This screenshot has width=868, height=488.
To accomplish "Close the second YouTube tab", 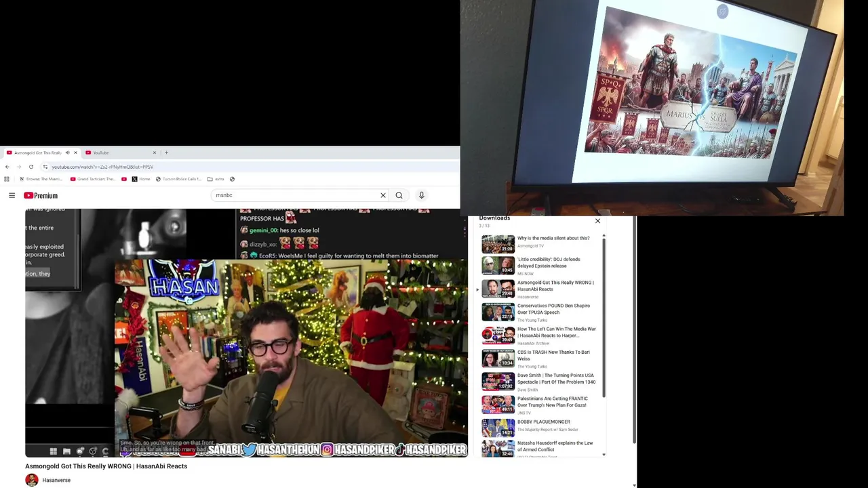I will pyautogui.click(x=154, y=152).
